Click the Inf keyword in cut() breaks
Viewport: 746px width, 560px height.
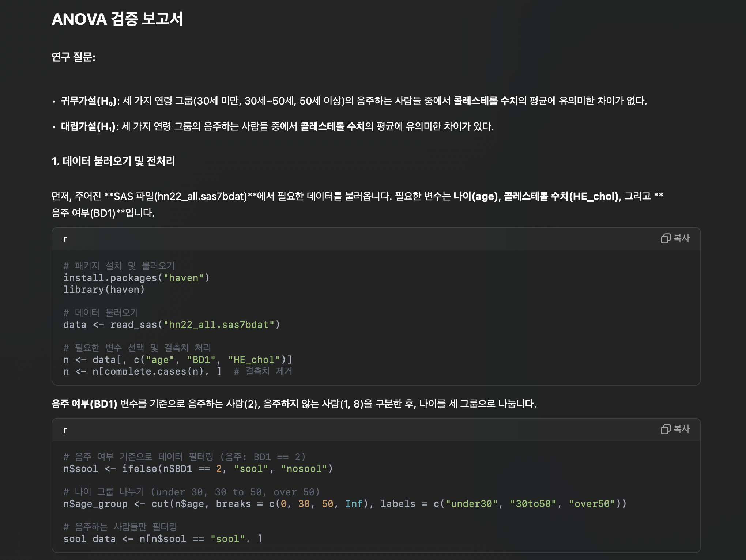point(354,504)
